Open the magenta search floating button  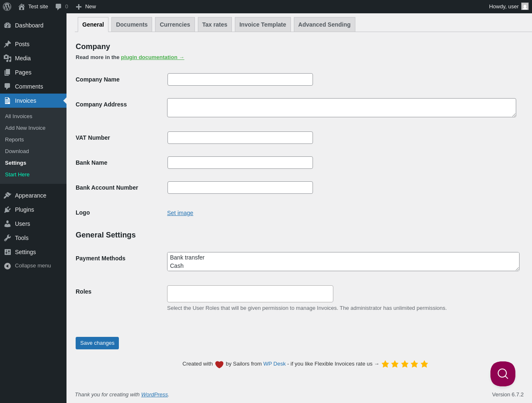coord(503,374)
